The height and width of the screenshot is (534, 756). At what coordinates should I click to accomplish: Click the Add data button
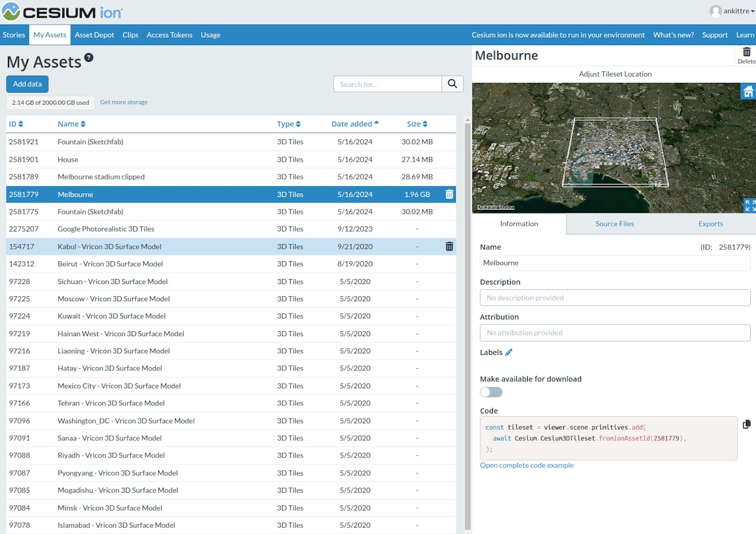[27, 83]
